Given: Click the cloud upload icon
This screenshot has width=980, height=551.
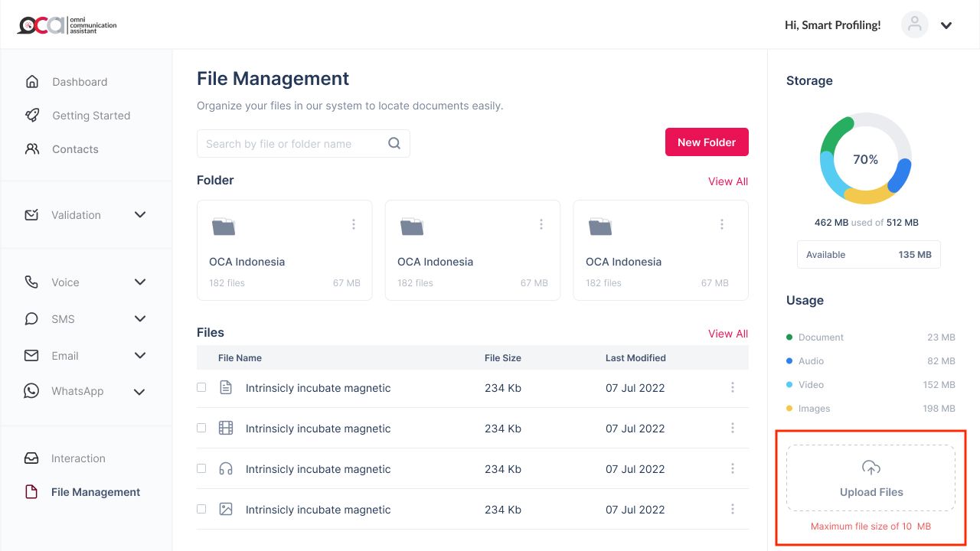Looking at the screenshot, I should pyautogui.click(x=871, y=468).
